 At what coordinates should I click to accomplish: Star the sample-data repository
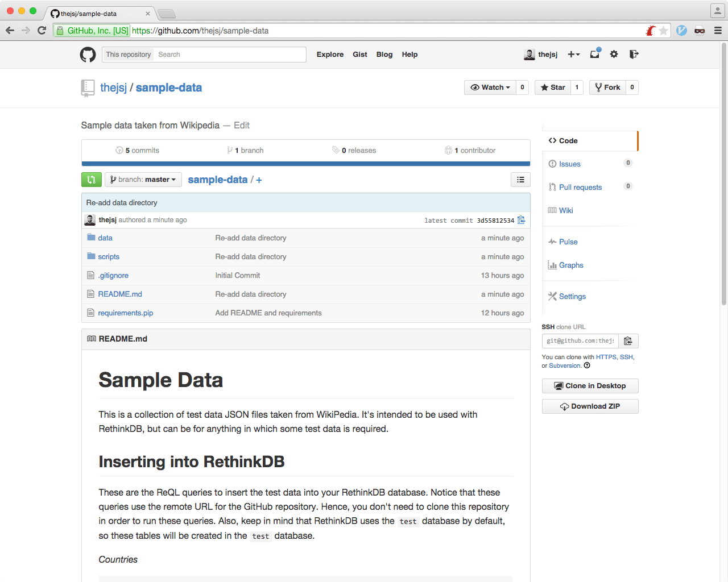coord(553,88)
